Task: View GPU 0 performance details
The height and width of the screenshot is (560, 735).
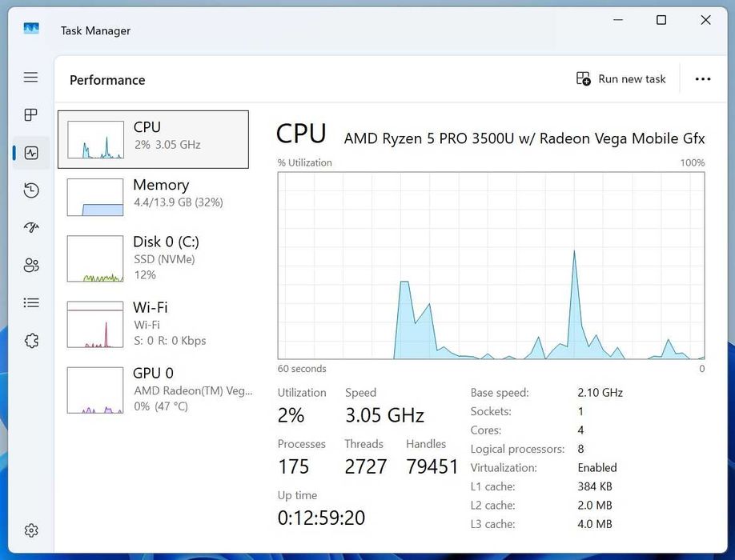Action: 153,389
